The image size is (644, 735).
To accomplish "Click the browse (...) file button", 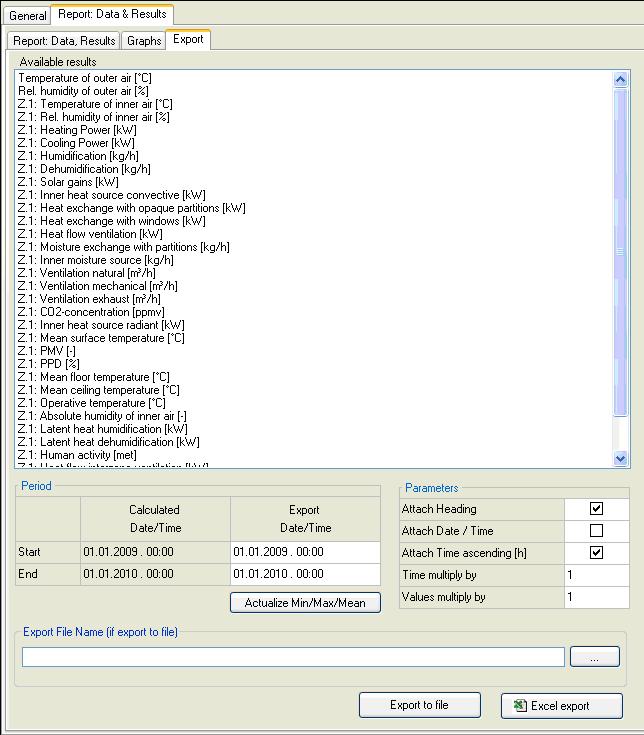I will coord(595,657).
